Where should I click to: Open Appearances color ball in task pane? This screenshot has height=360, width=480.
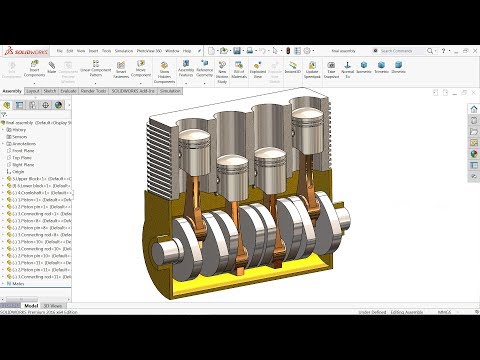(x=474, y=154)
